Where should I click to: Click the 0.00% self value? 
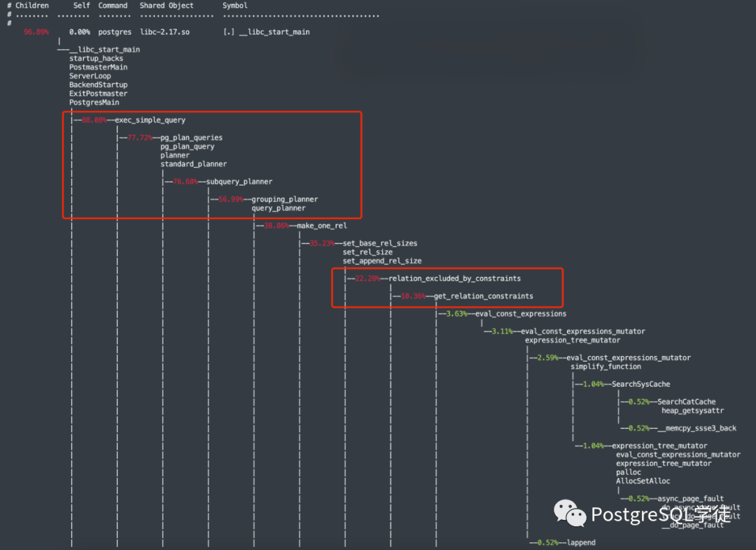point(80,31)
